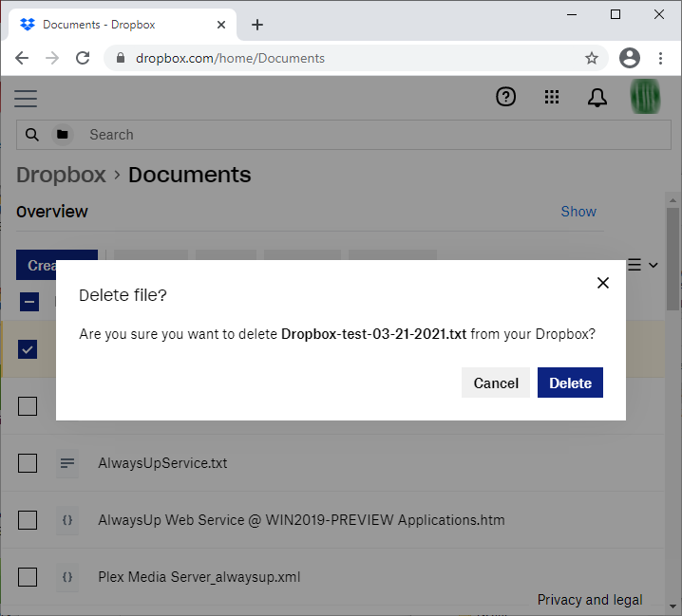
Task: Click the Dropbox-test-03-21-2021.txt filename in dialog
Action: [373, 334]
